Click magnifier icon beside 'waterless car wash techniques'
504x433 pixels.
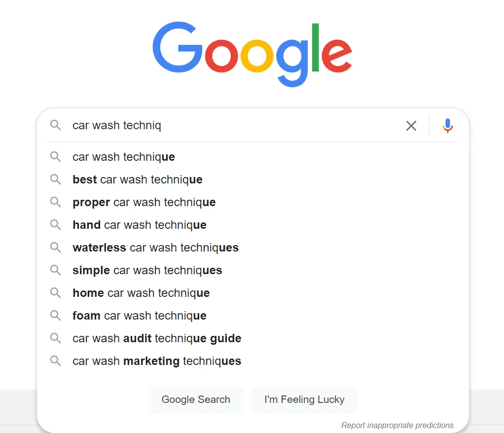tap(55, 248)
